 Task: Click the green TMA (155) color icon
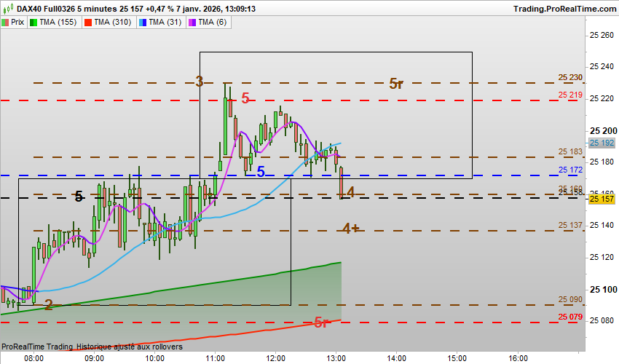(x=33, y=23)
